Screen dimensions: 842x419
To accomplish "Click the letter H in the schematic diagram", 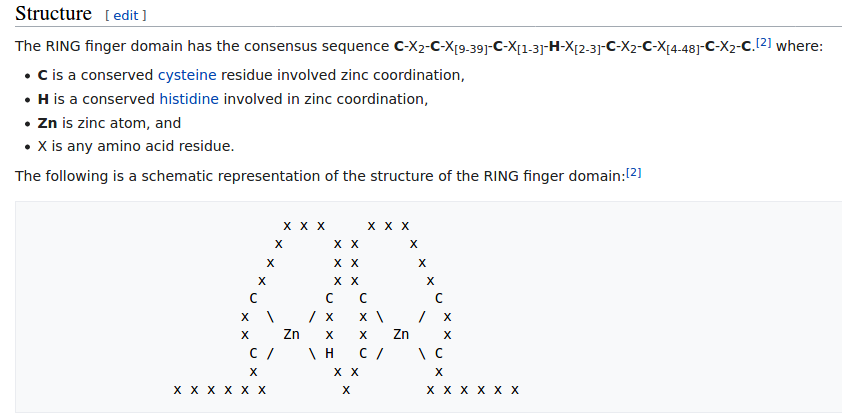I will pyautogui.click(x=329, y=353).
